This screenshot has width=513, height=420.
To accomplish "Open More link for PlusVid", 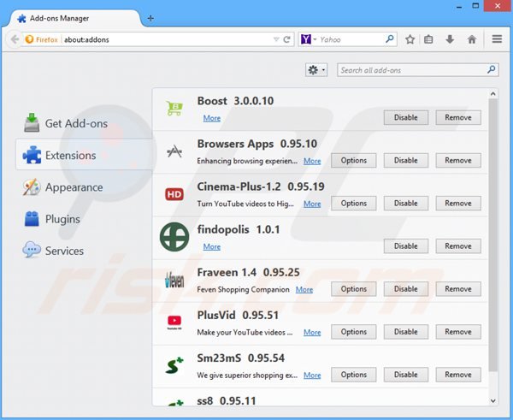I will (312, 333).
